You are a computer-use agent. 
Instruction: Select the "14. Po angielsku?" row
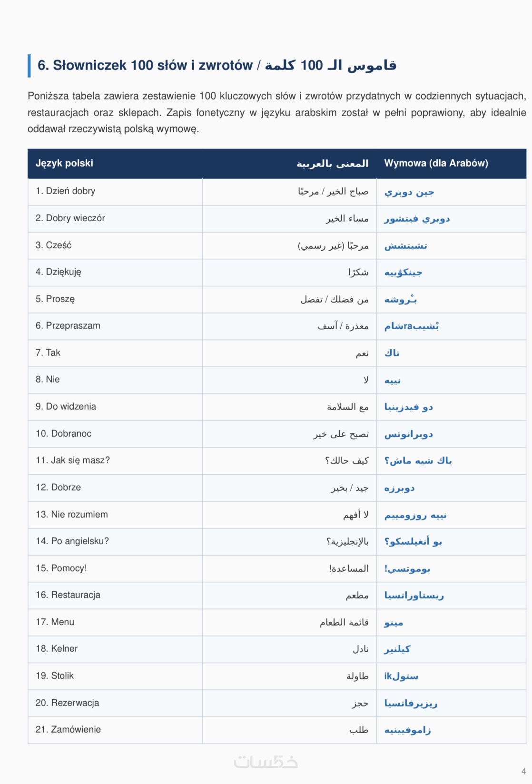tap(277, 541)
